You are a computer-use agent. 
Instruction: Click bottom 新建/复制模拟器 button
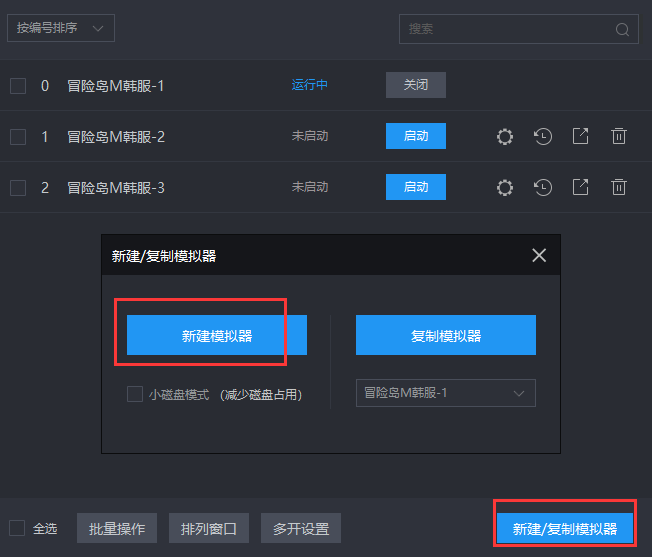coord(565,528)
